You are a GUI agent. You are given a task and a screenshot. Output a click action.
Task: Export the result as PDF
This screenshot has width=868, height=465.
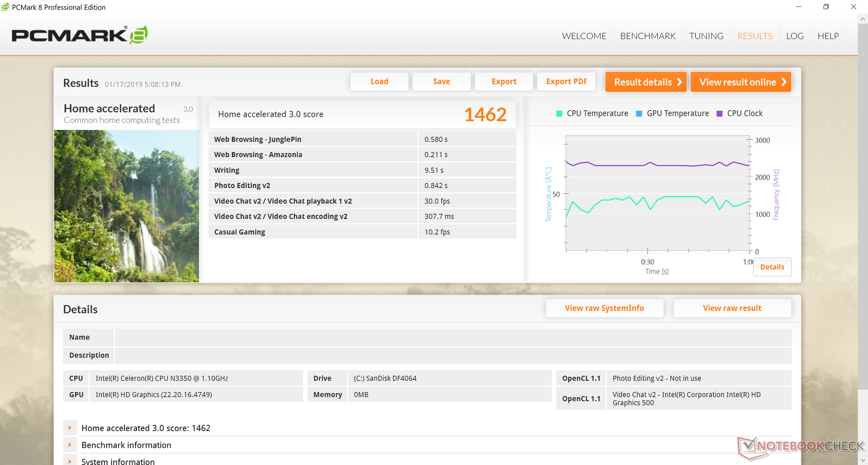tap(566, 81)
